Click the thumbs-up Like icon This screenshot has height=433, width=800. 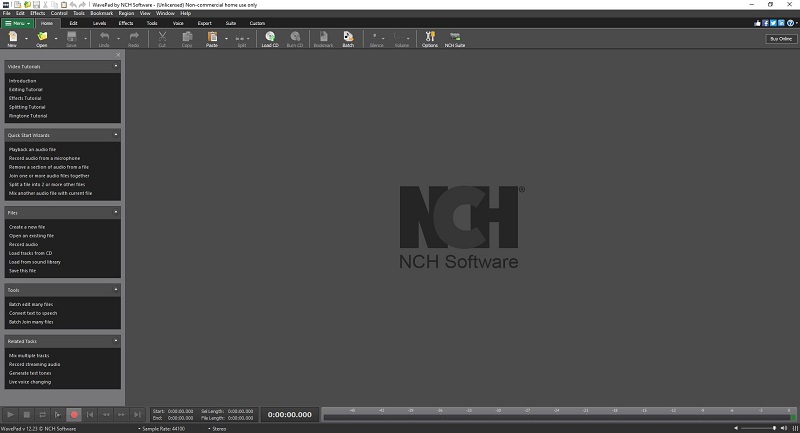click(757, 23)
